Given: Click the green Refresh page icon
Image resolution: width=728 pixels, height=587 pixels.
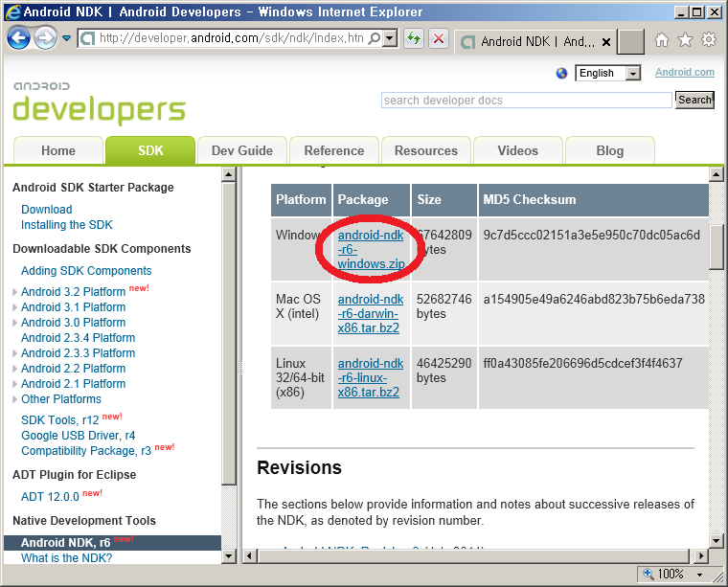Looking at the screenshot, I should [x=414, y=38].
